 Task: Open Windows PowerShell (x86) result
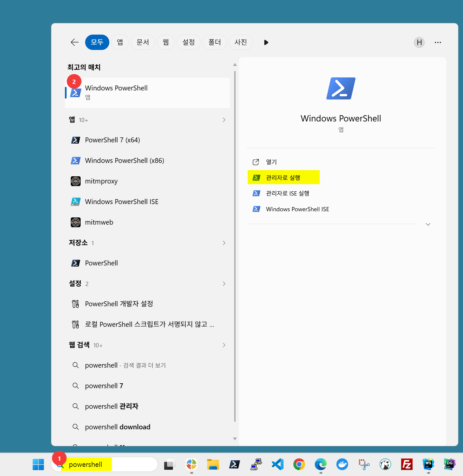click(147, 161)
